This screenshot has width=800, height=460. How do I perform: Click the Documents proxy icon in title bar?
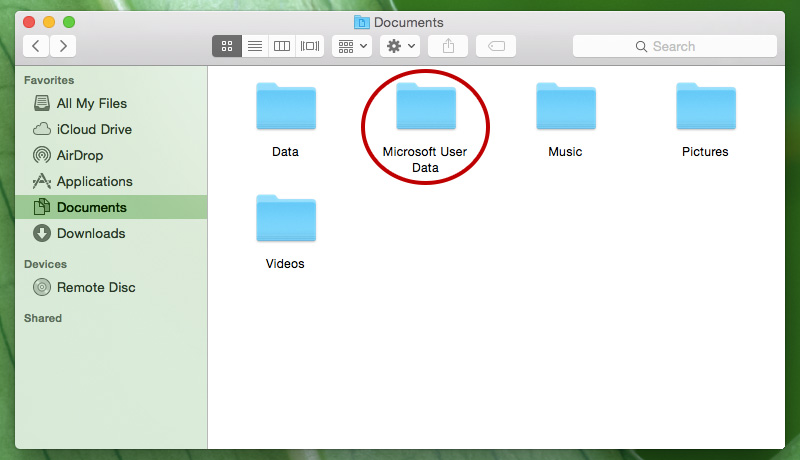coord(362,22)
